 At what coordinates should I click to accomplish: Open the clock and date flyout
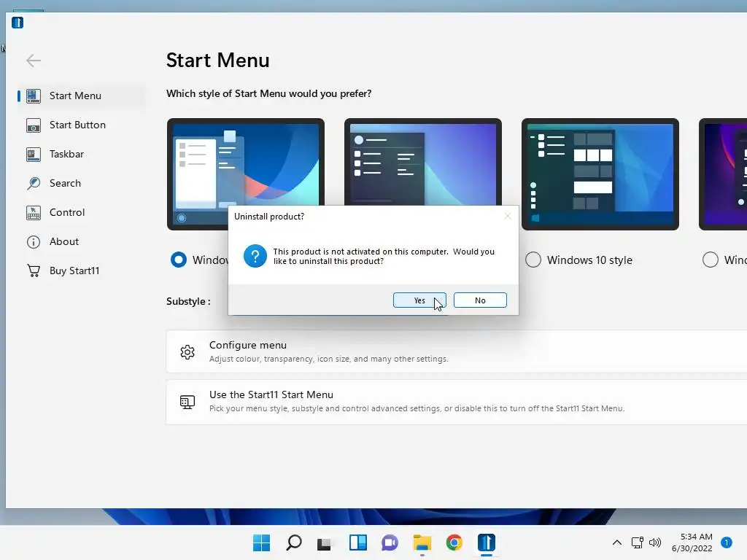point(692,542)
